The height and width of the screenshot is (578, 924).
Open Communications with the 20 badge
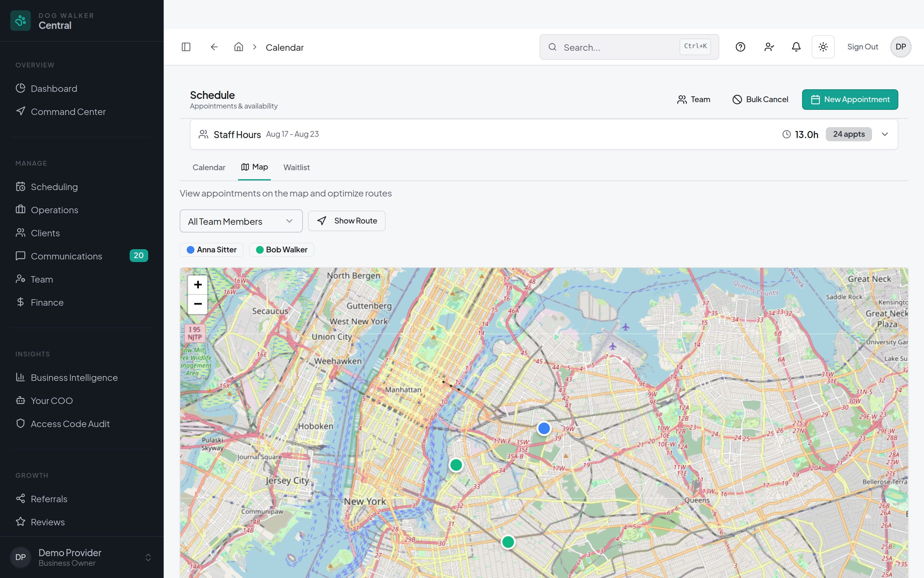82,256
